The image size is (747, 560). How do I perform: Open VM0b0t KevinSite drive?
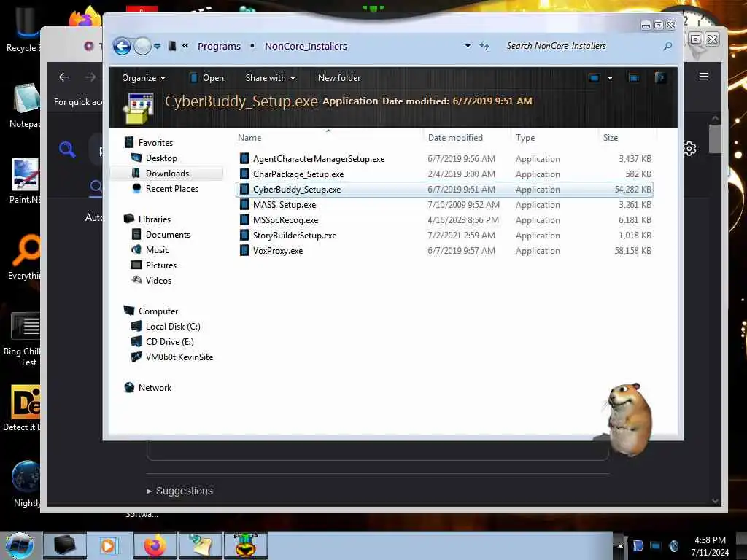click(x=179, y=357)
